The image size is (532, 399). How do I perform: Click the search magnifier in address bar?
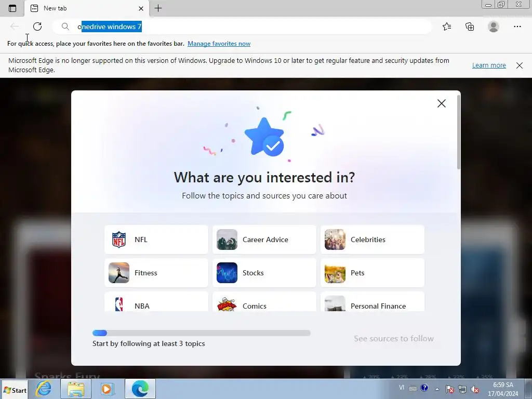(65, 26)
